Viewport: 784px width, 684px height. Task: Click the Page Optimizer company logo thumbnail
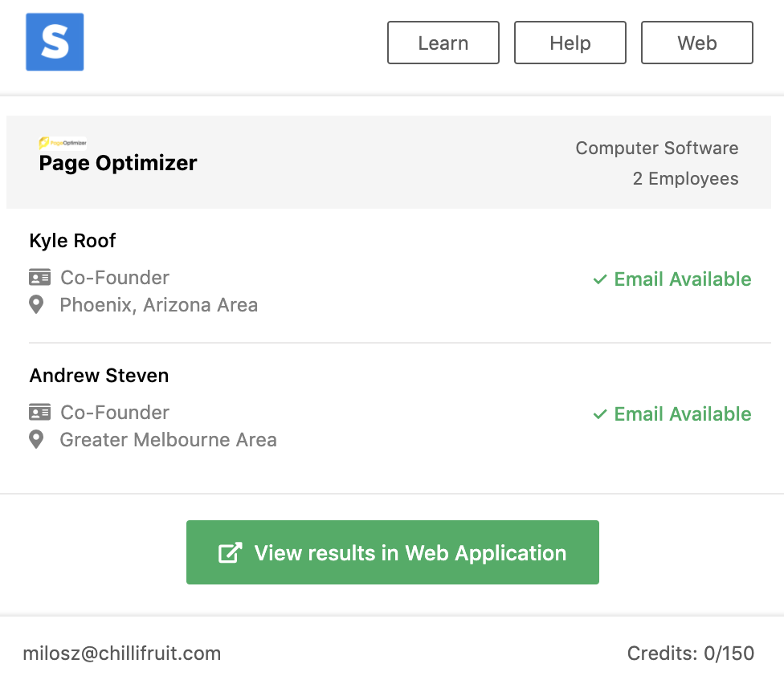pyautogui.click(x=63, y=143)
